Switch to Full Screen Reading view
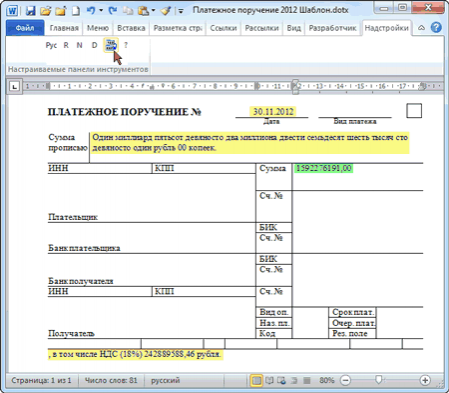The image size is (449, 393). click(x=269, y=380)
